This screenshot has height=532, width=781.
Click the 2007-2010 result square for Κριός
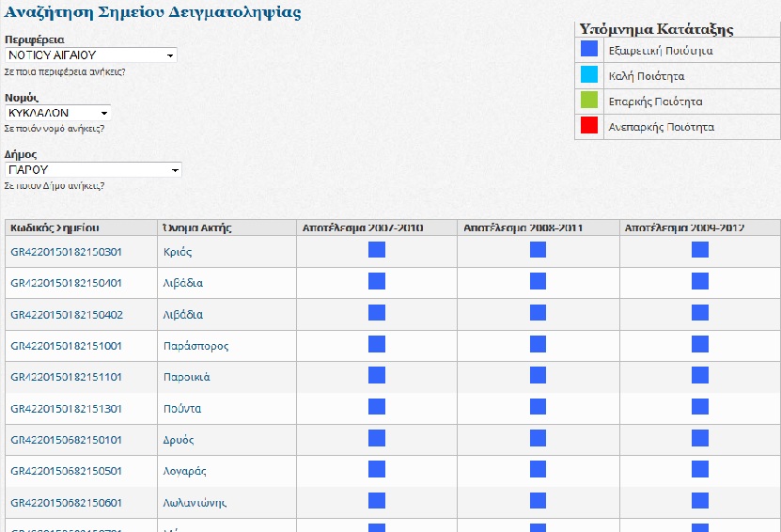coord(377,250)
